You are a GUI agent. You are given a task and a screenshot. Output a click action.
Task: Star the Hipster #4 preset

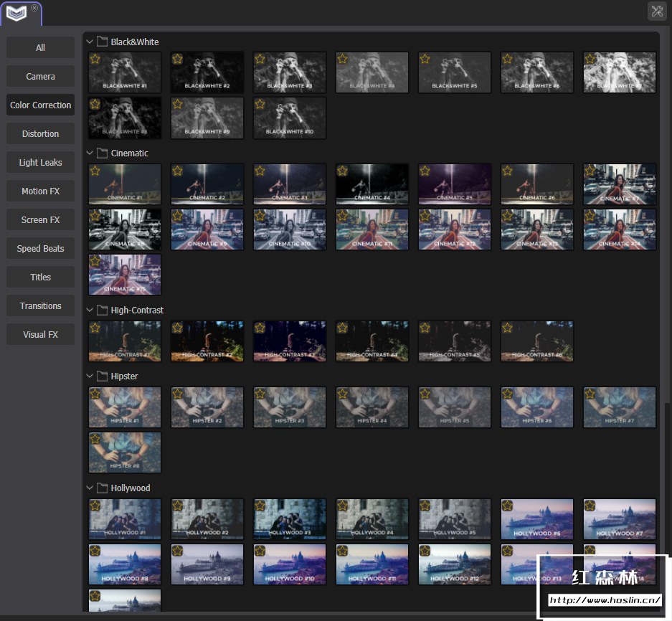pyautogui.click(x=342, y=394)
